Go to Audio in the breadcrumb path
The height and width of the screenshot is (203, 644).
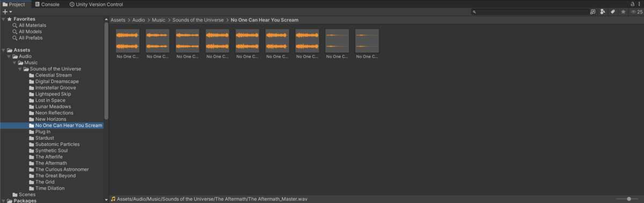138,20
